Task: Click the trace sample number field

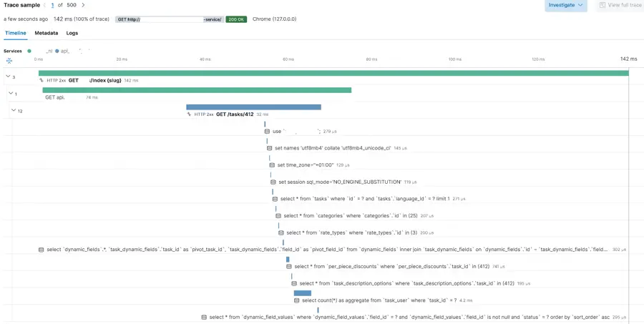Action: click(52, 5)
